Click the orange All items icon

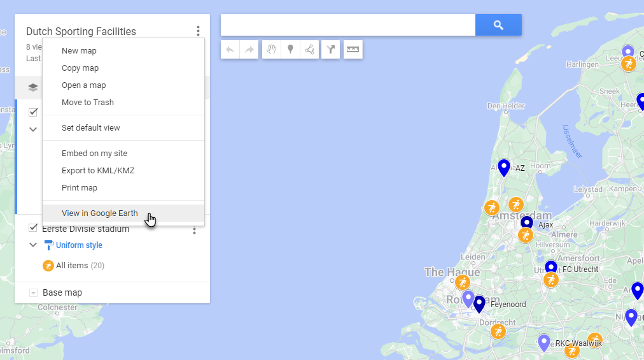click(48, 265)
